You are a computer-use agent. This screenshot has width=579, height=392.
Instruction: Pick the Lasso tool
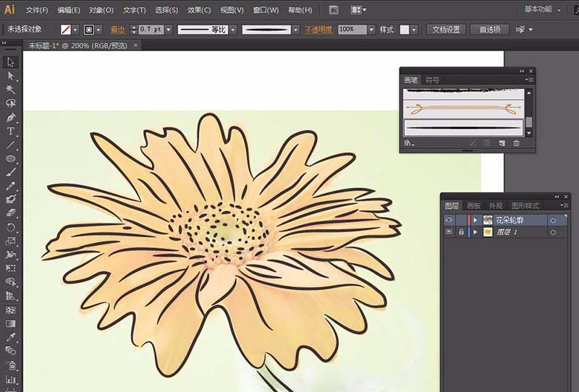pyautogui.click(x=11, y=103)
